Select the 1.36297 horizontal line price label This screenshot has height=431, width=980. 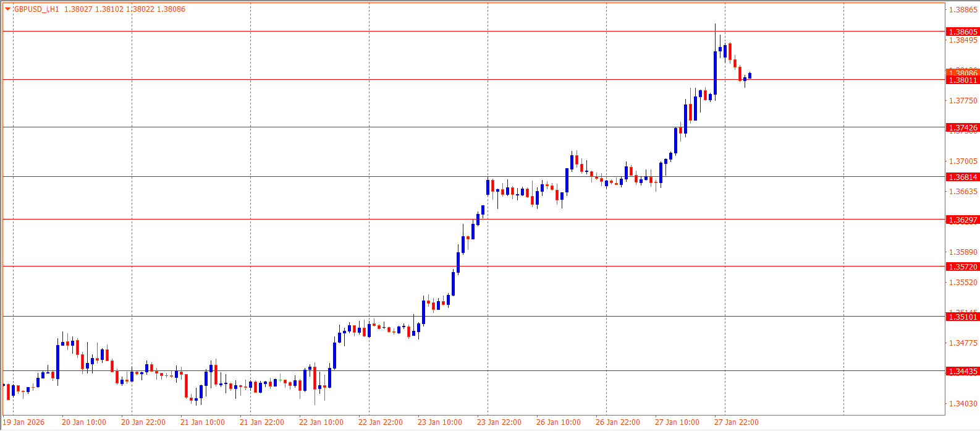963,220
